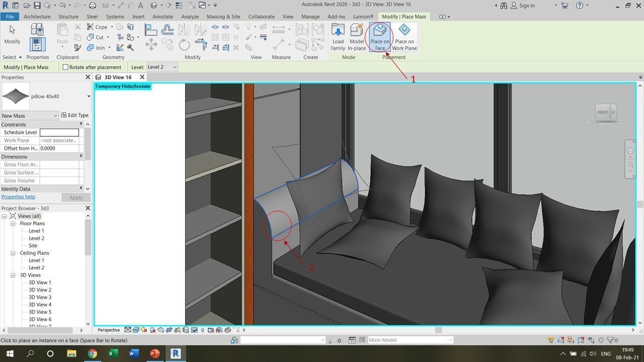Select Place on Work Plane

[404, 37]
